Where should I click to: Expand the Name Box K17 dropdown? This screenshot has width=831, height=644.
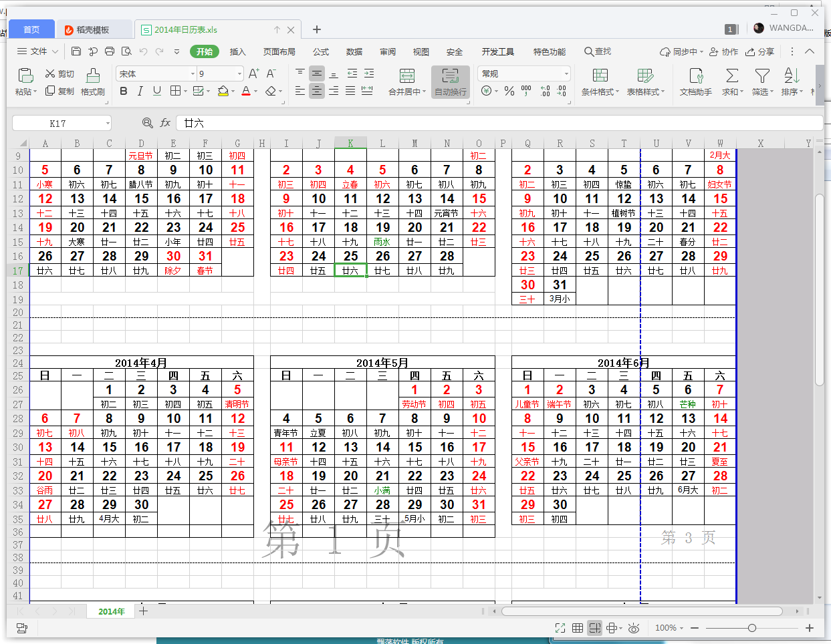[x=107, y=124]
